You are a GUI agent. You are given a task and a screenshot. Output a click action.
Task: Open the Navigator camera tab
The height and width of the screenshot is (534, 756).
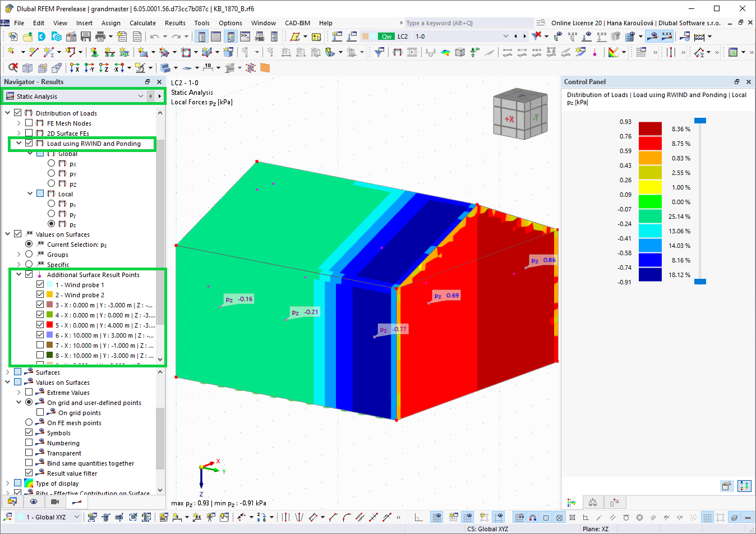54,501
